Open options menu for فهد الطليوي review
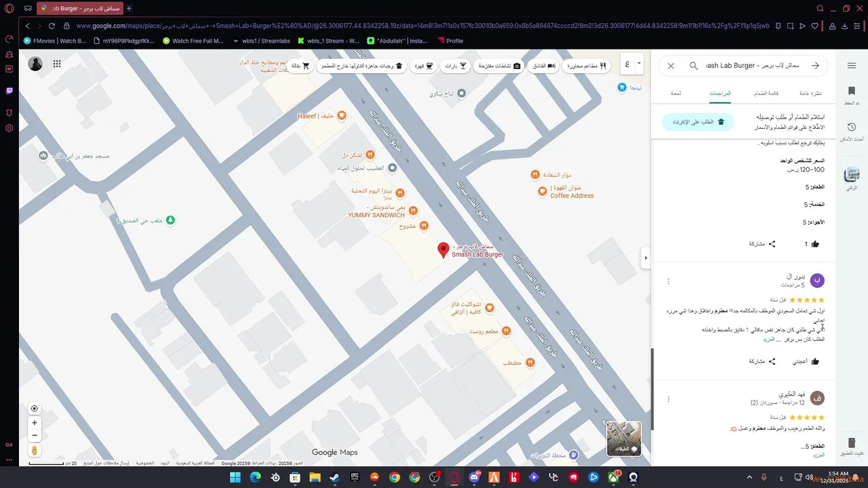 point(669,399)
